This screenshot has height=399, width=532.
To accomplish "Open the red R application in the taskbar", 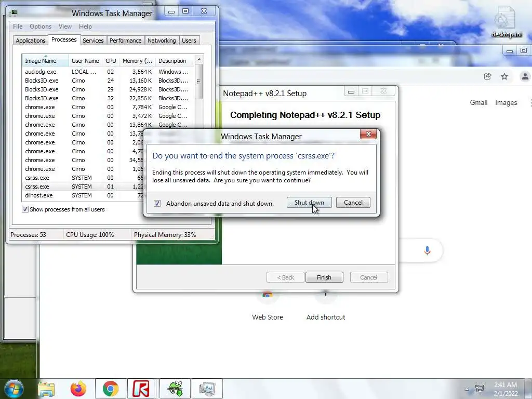I will point(141,389).
